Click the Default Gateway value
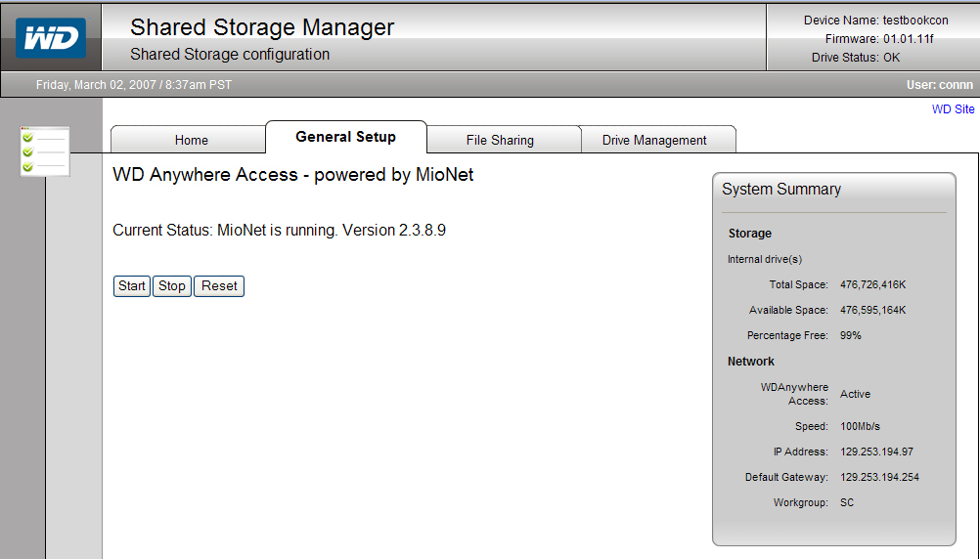980x559 pixels. coord(879,477)
